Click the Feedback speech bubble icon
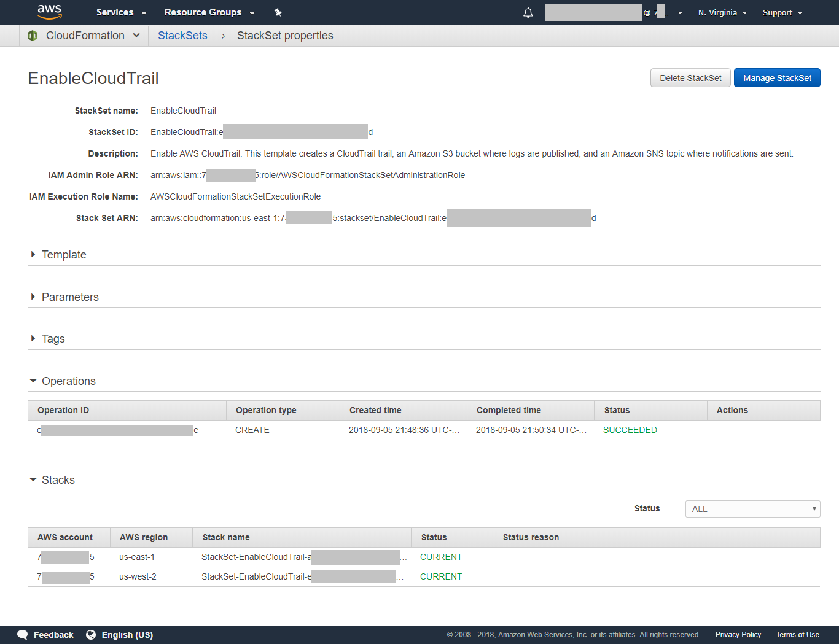This screenshot has height=644, width=839. [x=23, y=635]
